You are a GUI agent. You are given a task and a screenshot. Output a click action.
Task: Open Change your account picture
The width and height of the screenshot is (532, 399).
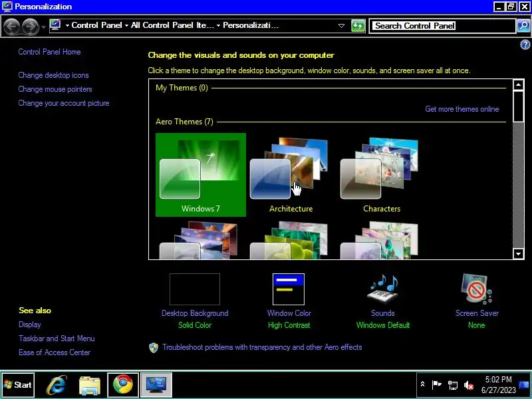click(x=64, y=103)
